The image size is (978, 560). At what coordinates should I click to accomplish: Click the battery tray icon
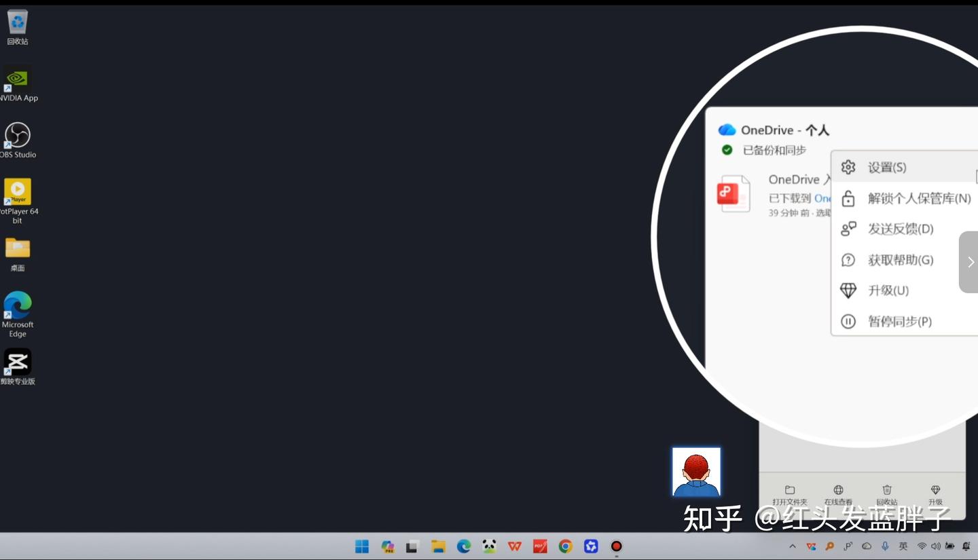[x=949, y=546]
